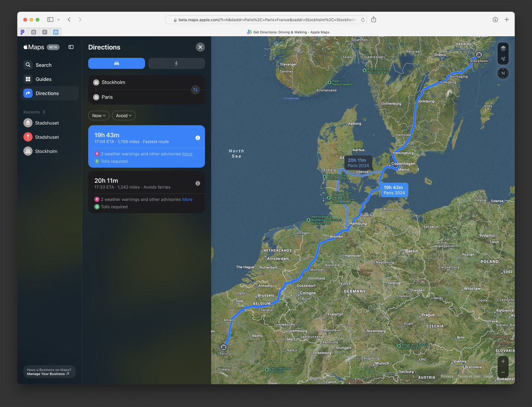The width and height of the screenshot is (532, 407).
Task: Open Guides in the sidebar
Action: 43,79
